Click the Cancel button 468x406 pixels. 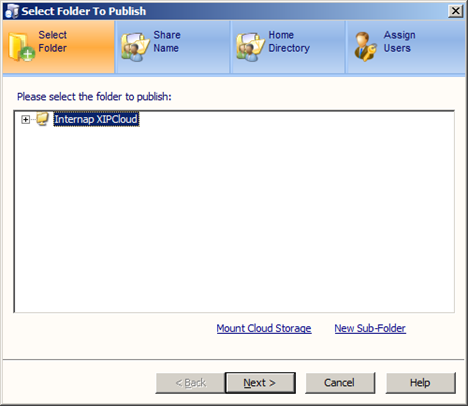340,383
